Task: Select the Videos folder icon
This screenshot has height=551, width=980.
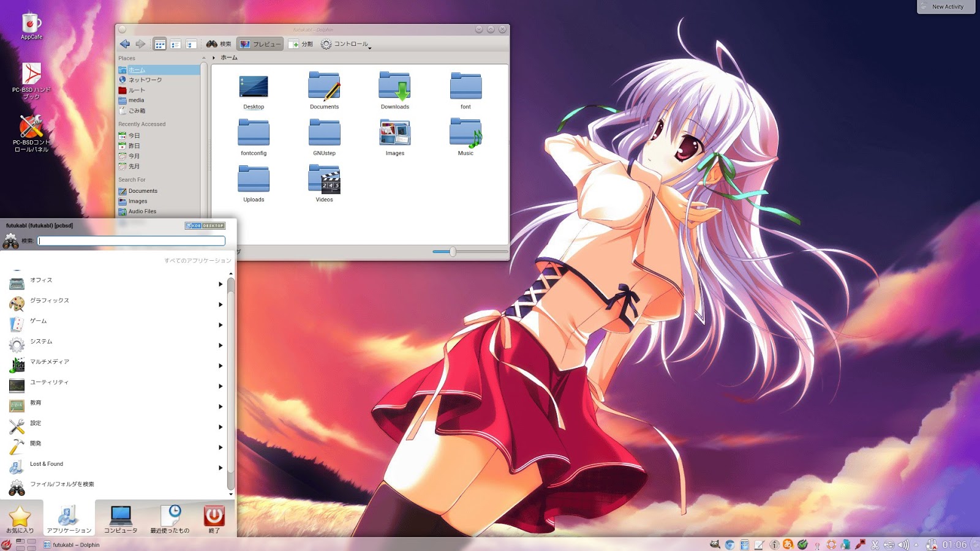Action: (x=324, y=184)
